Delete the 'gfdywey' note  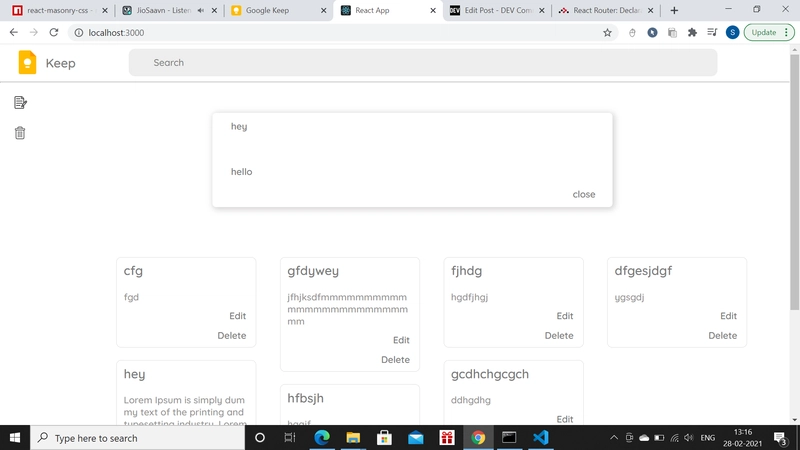tap(395, 360)
